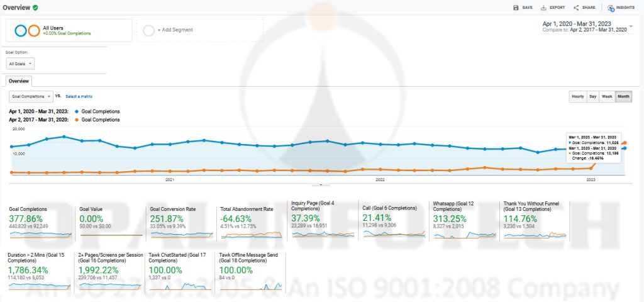
Task: Click the 2022 axis label on chart
Action: coord(380,179)
